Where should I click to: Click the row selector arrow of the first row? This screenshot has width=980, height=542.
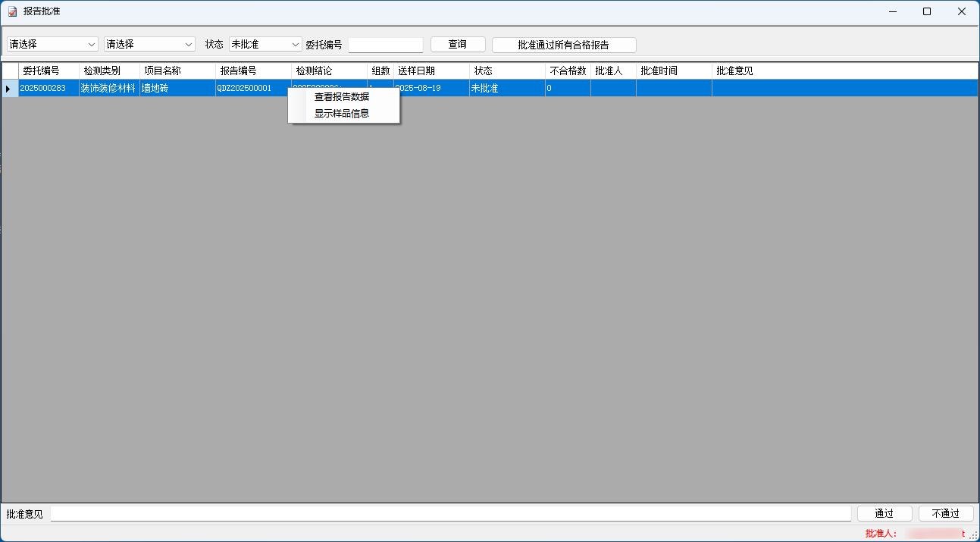tap(8, 89)
